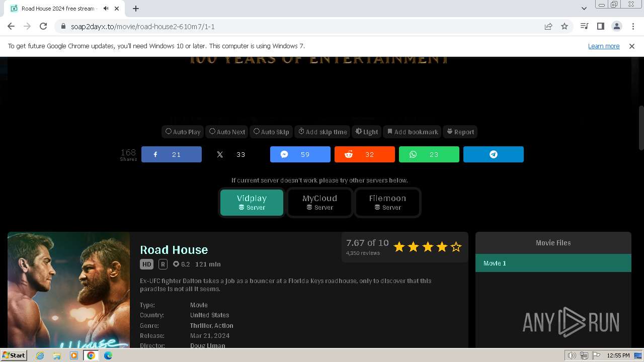Open a new browser tab
The image size is (644, 362).
point(136,9)
